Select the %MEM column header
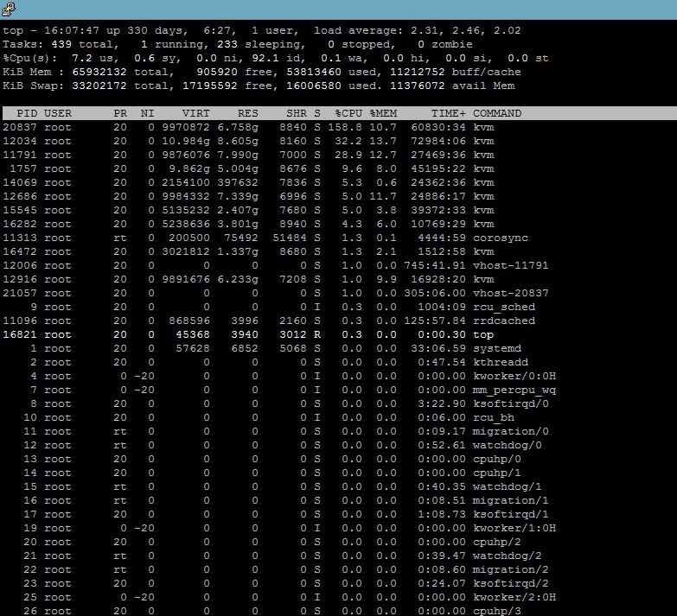Image resolution: width=677 pixels, height=616 pixels. [383, 113]
